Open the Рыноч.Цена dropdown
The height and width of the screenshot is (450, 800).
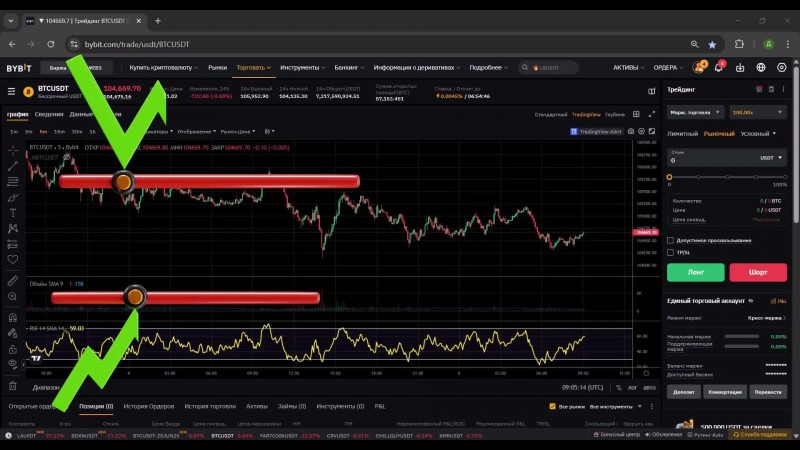click(x=238, y=131)
